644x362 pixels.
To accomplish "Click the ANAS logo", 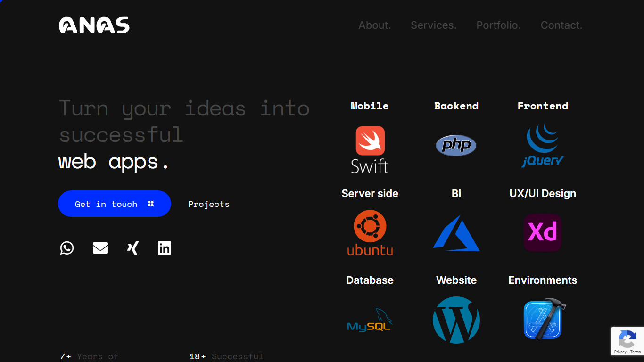I will [94, 25].
